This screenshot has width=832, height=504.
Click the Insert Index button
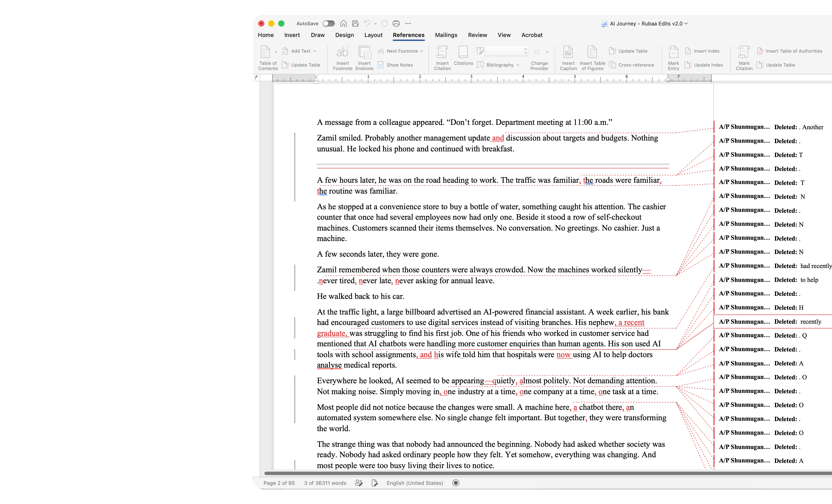click(x=702, y=51)
